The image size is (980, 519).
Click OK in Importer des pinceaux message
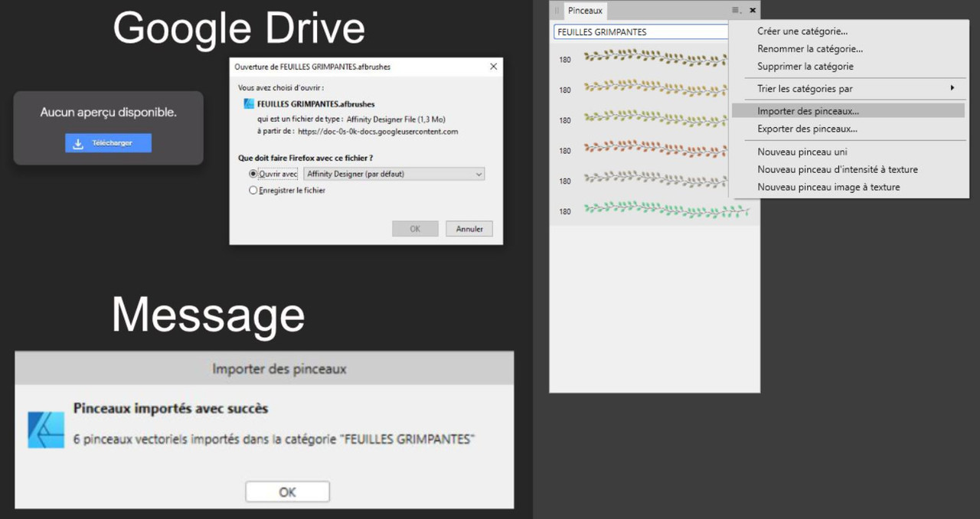click(287, 491)
